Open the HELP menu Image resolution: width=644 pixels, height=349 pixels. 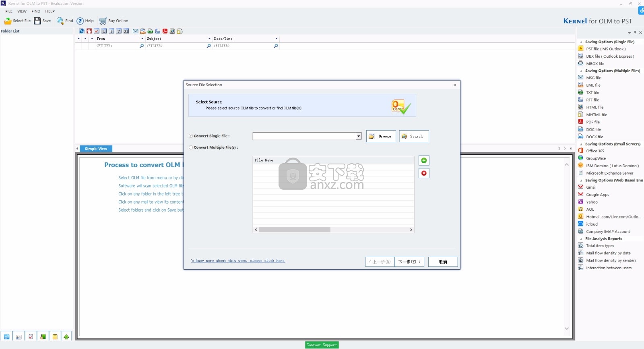pos(50,11)
